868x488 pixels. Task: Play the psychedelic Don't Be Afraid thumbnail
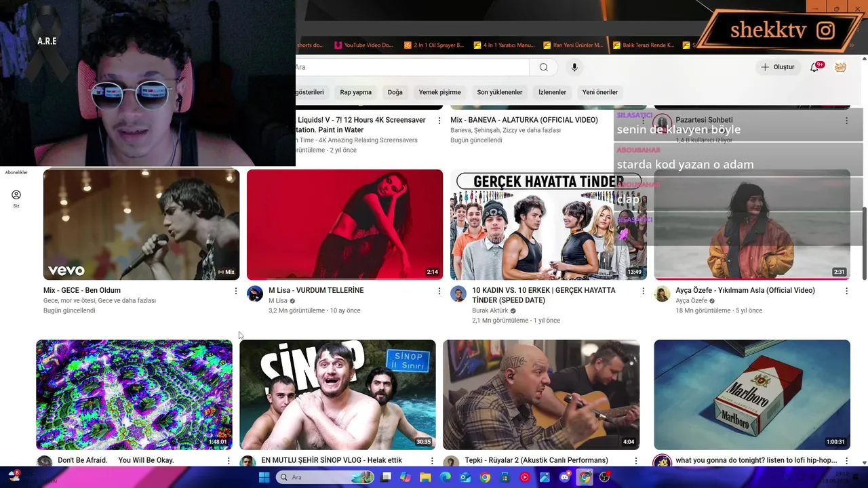coord(134,394)
